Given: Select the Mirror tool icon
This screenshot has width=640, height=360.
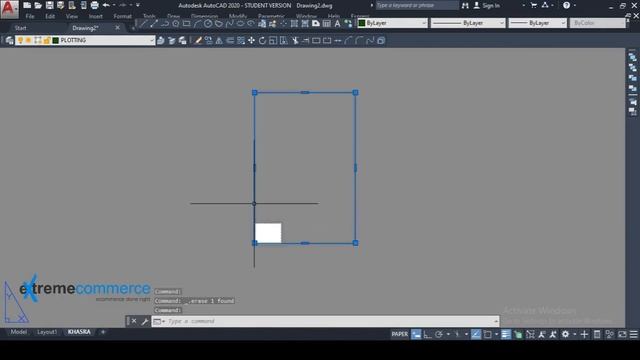Looking at the screenshot, I should coord(219,40).
